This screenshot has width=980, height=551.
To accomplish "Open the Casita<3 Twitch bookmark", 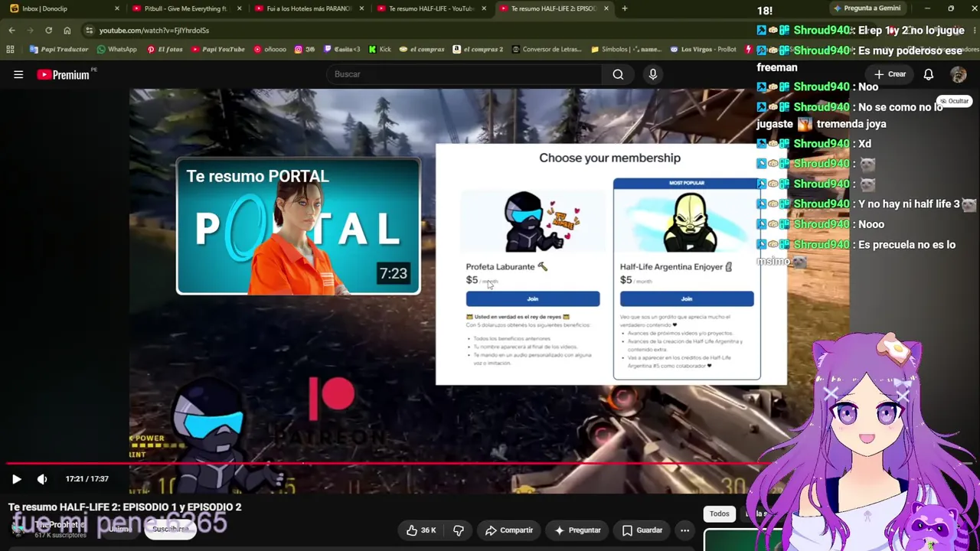I will tap(342, 50).
